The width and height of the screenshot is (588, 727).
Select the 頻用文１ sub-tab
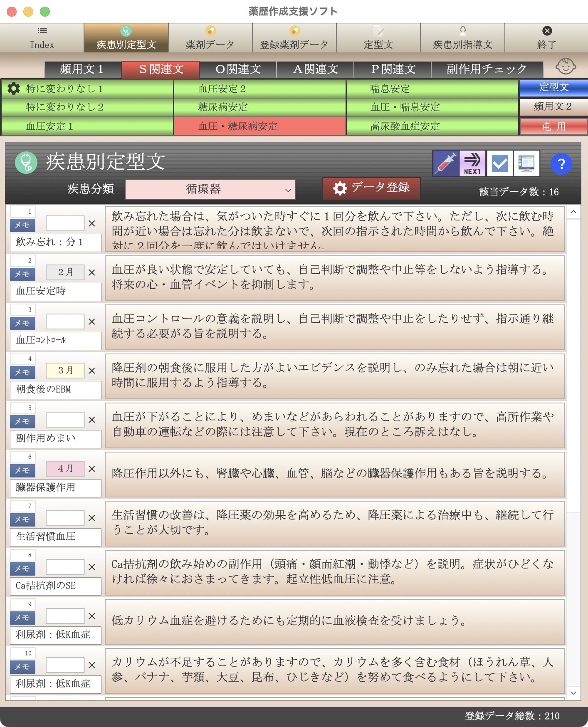(x=83, y=69)
